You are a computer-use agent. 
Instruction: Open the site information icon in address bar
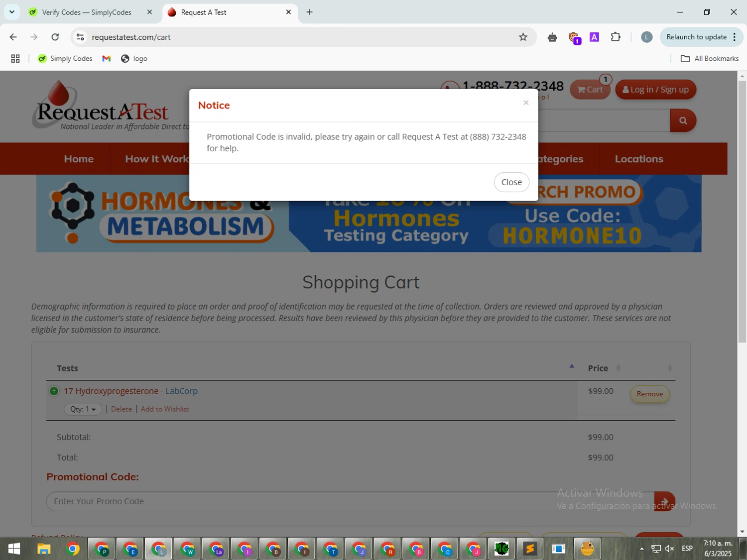pos(80,37)
